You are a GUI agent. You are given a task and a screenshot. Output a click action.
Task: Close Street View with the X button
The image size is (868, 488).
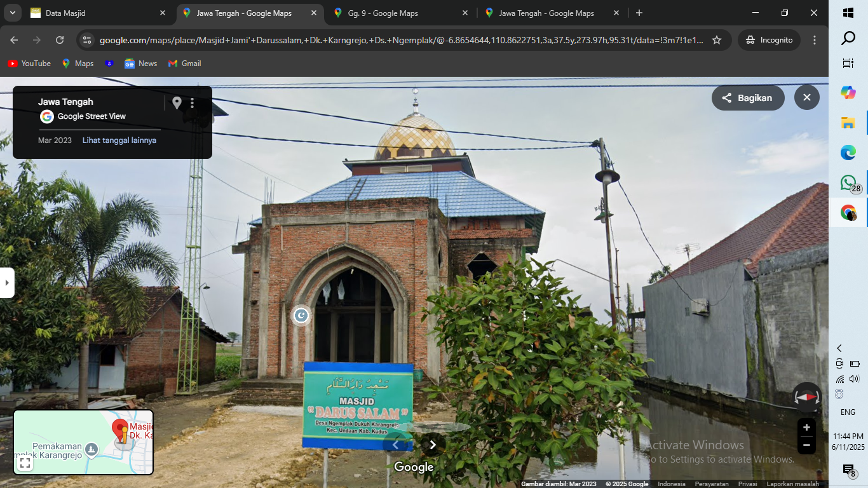coord(807,98)
